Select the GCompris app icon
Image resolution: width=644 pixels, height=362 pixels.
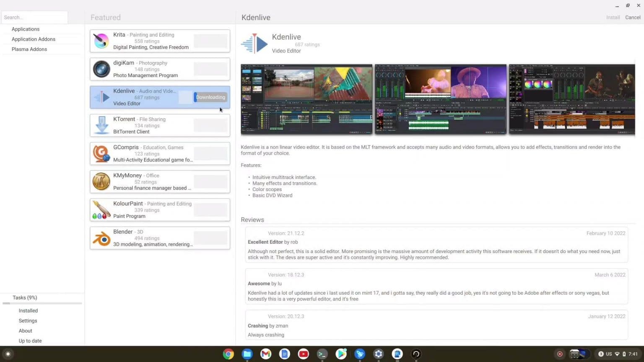coord(101,153)
